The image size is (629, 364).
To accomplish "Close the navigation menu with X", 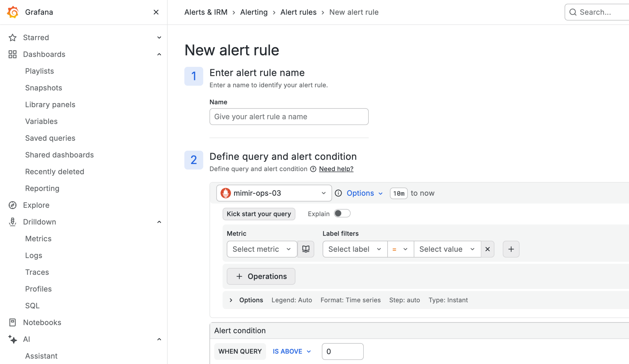I will pos(156,12).
